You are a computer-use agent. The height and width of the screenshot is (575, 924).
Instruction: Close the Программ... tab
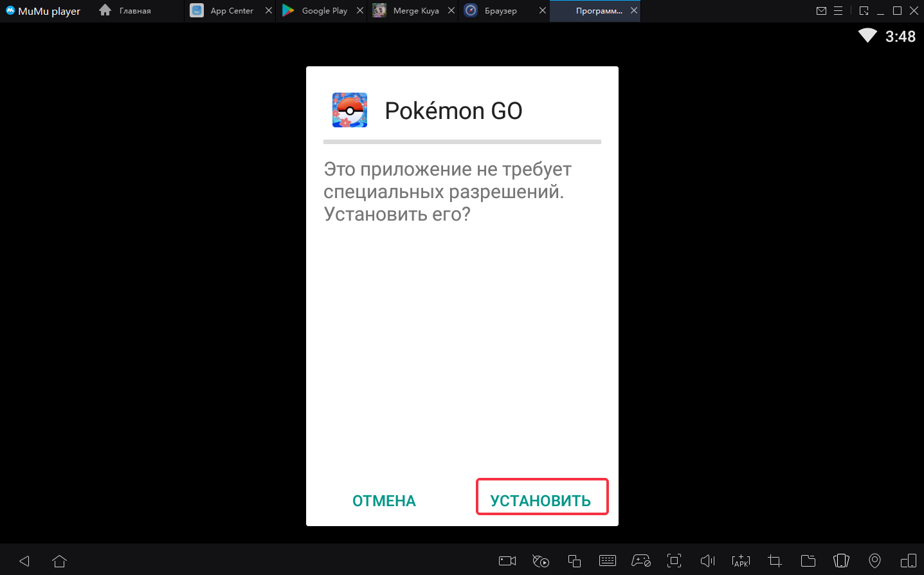pyautogui.click(x=634, y=11)
